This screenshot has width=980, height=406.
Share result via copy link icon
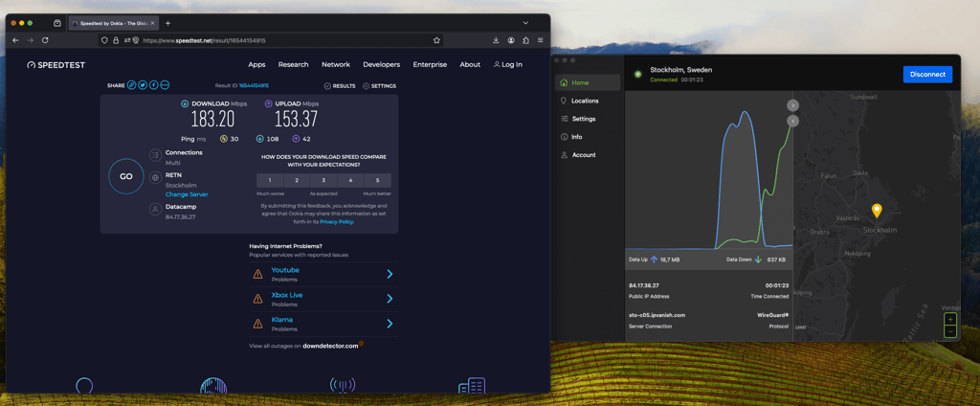click(131, 85)
